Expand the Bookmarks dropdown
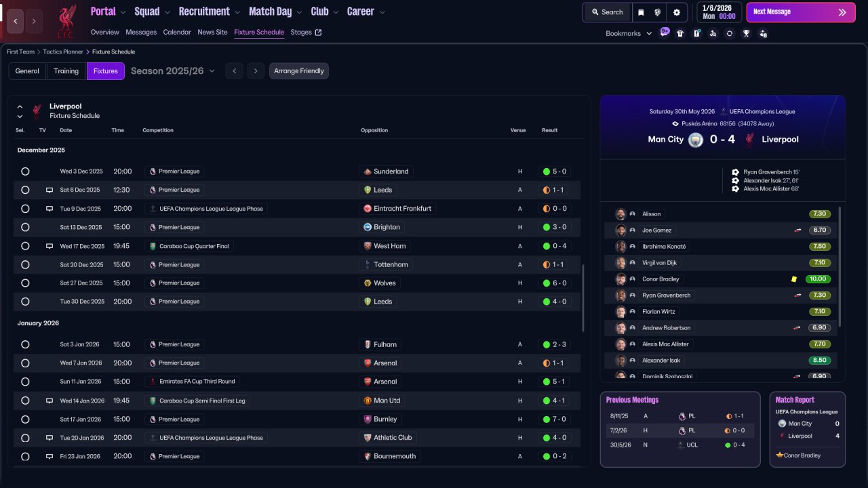868x488 pixels. (x=629, y=33)
